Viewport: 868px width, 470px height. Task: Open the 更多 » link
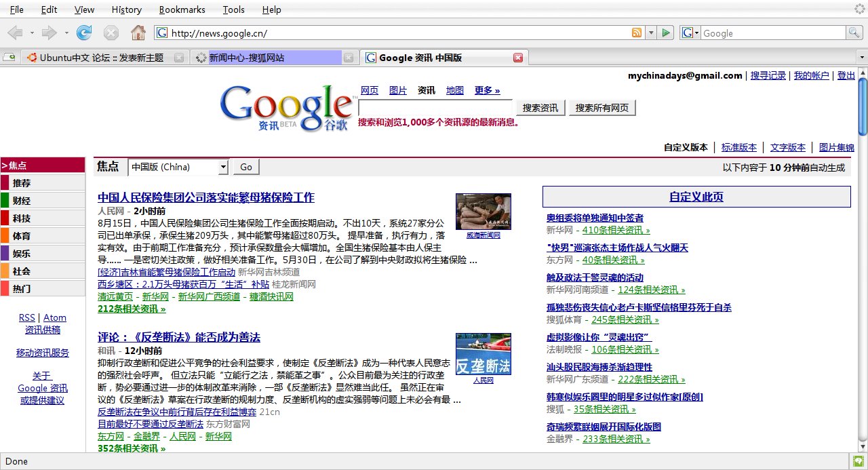(x=487, y=90)
